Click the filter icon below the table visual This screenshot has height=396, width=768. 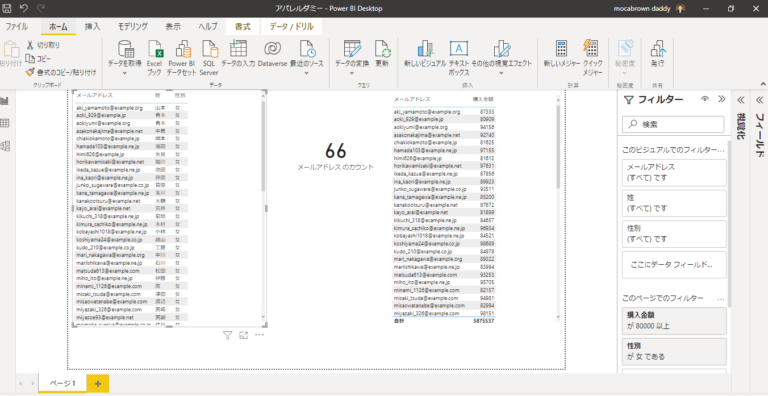(x=227, y=335)
